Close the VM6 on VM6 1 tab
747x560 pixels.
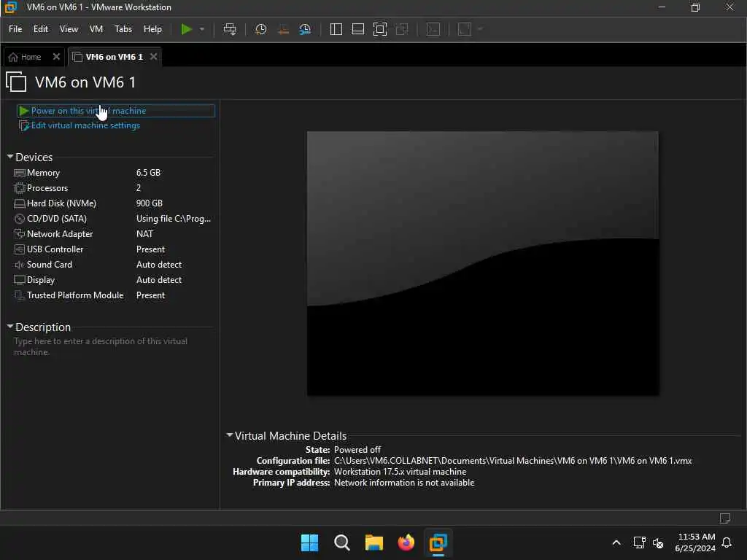153,57
